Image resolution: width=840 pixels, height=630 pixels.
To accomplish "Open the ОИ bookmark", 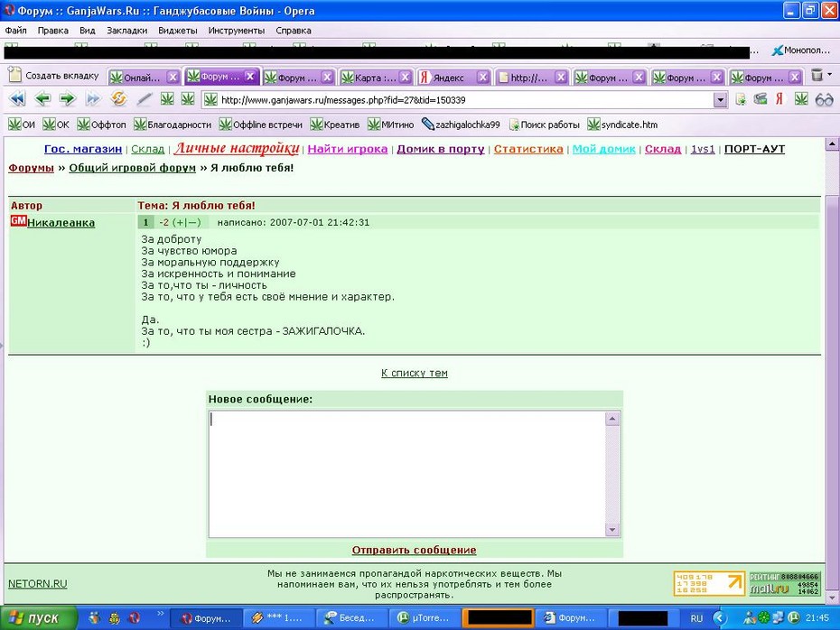I will 21,125.
